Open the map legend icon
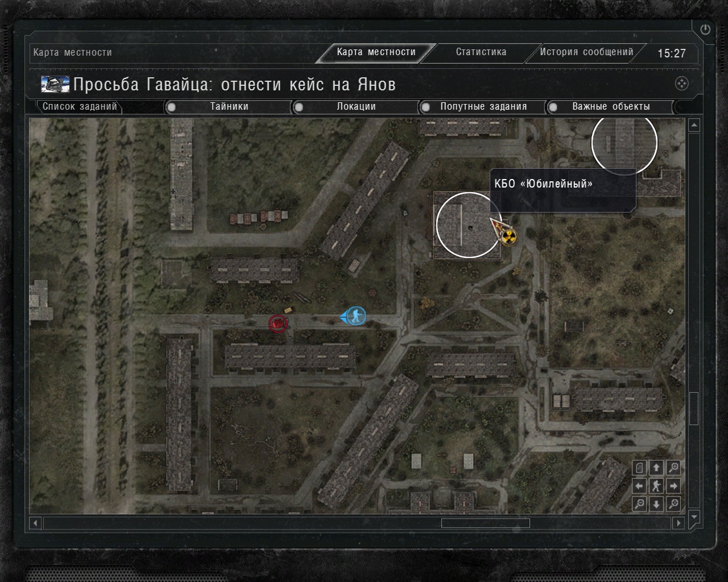Viewport: 728px width, 582px height. pyautogui.click(x=639, y=468)
